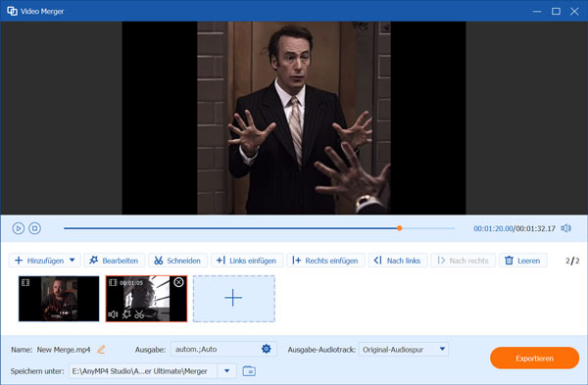Screen dimensions: 588x385
Task: Click Links einfügen to insert left
Action: coord(247,261)
